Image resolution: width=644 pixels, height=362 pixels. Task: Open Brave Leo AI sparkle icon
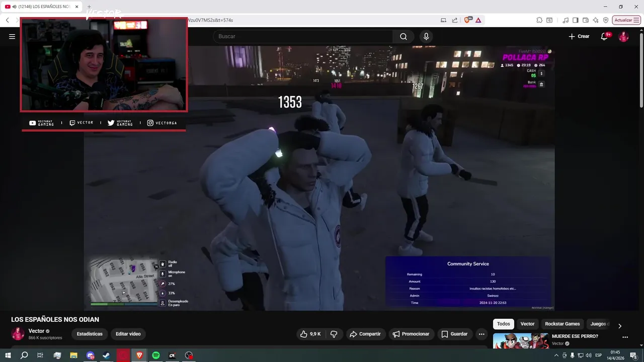596,20
